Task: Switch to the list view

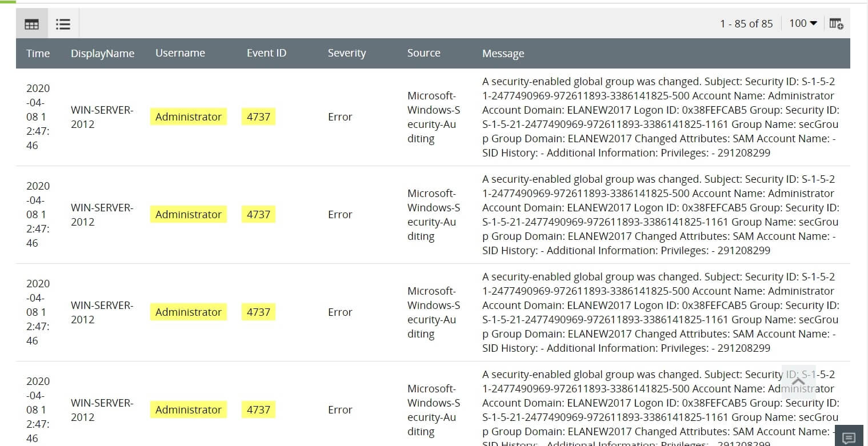Action: (x=63, y=24)
